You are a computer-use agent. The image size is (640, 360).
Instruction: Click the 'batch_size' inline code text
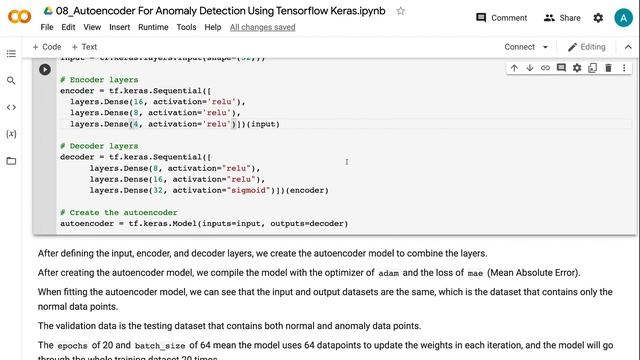coord(160,346)
